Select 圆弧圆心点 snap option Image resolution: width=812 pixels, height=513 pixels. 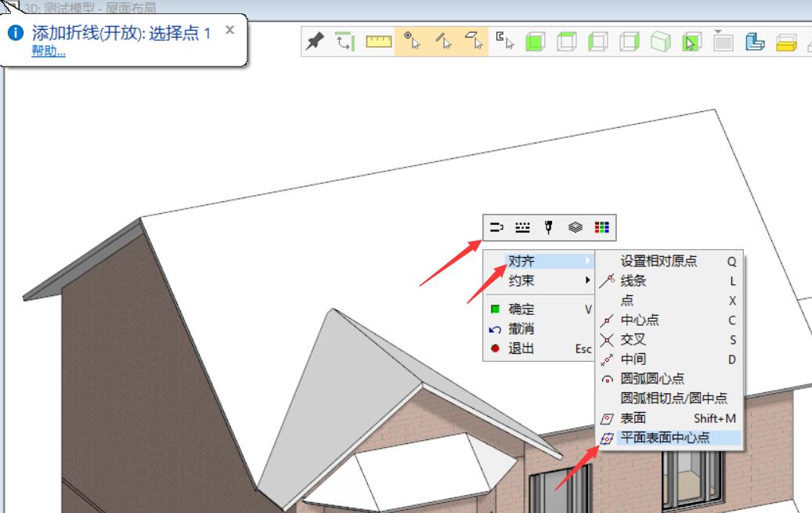click(669, 379)
